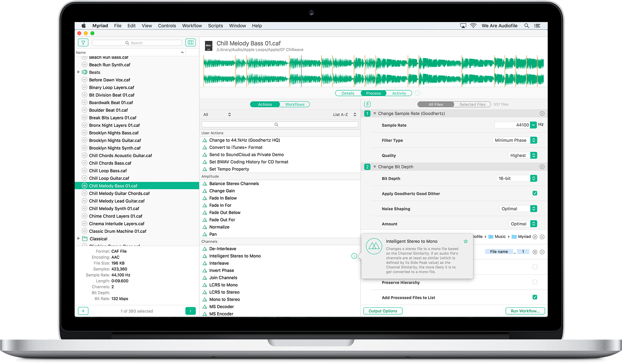Select the All Files segment

click(436, 104)
